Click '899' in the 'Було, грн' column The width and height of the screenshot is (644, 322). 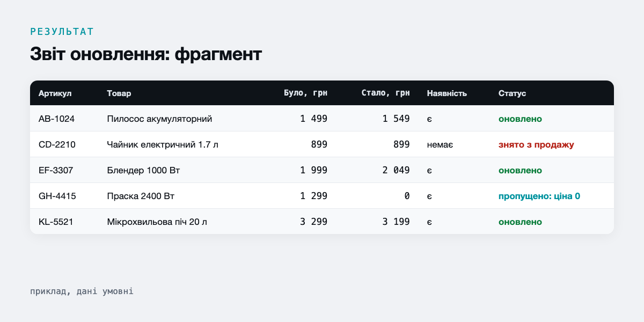click(x=319, y=144)
